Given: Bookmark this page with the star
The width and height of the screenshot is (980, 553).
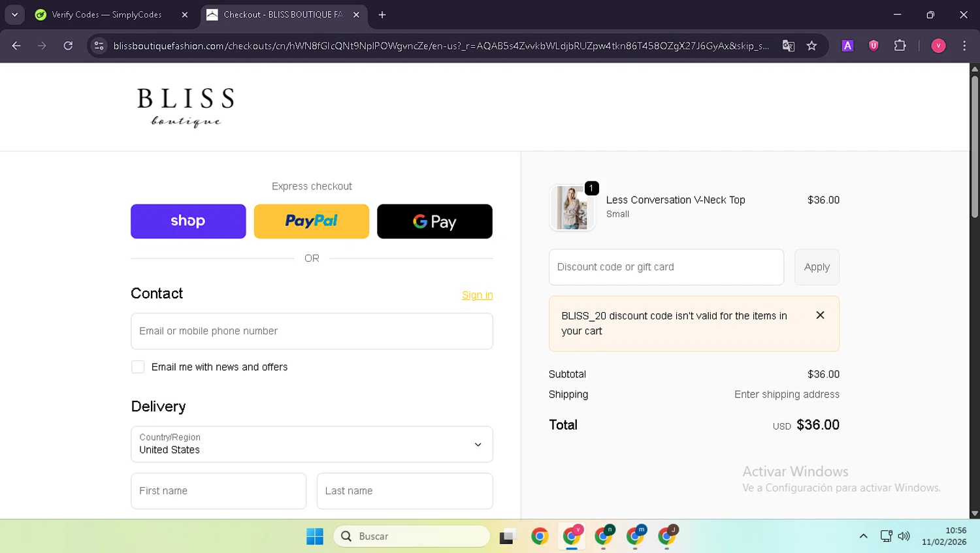Looking at the screenshot, I should tap(811, 46).
